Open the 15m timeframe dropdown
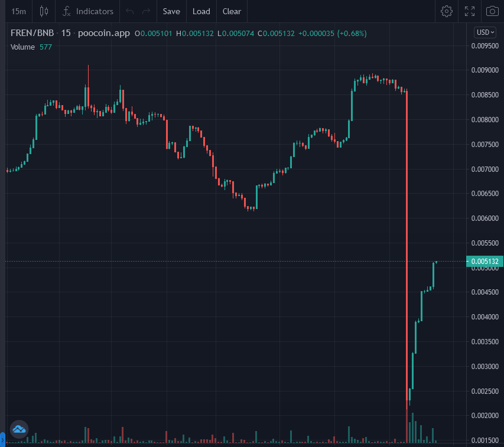Screen dimensions: 504x447 point(19,12)
